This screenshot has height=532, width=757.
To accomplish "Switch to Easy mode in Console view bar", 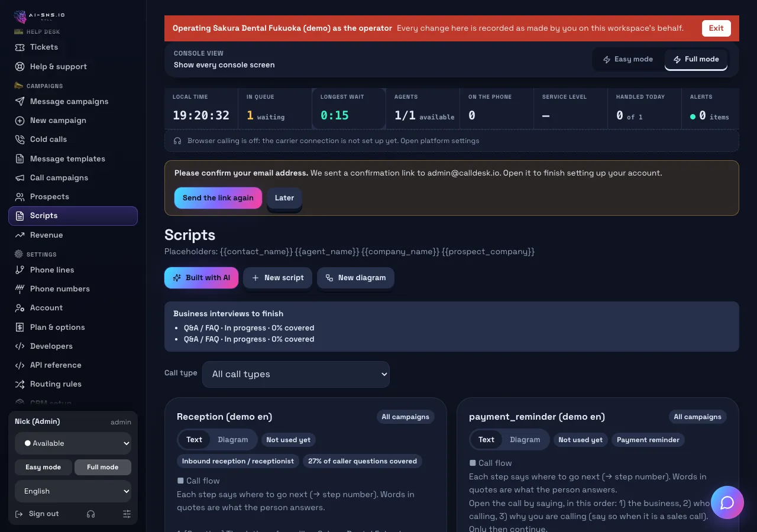I will coord(627,59).
